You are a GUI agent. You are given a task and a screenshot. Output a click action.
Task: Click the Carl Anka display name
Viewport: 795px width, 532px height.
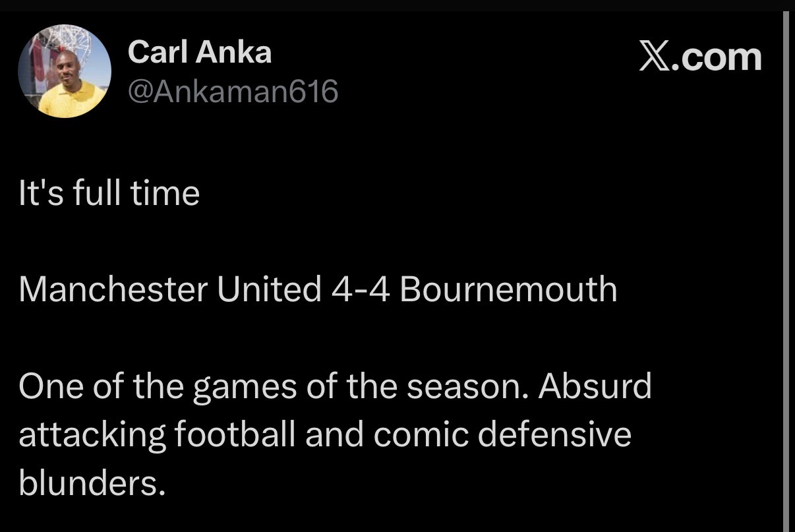coord(199,51)
